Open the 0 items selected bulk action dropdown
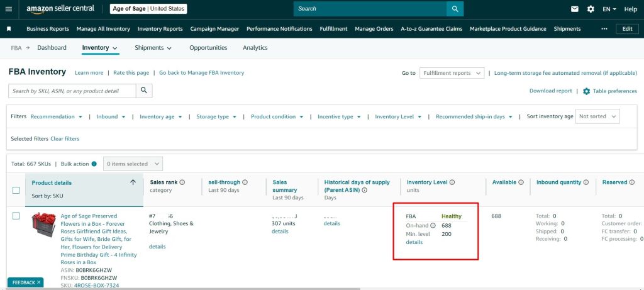Viewport: 644px width, 290px height. 133,164
